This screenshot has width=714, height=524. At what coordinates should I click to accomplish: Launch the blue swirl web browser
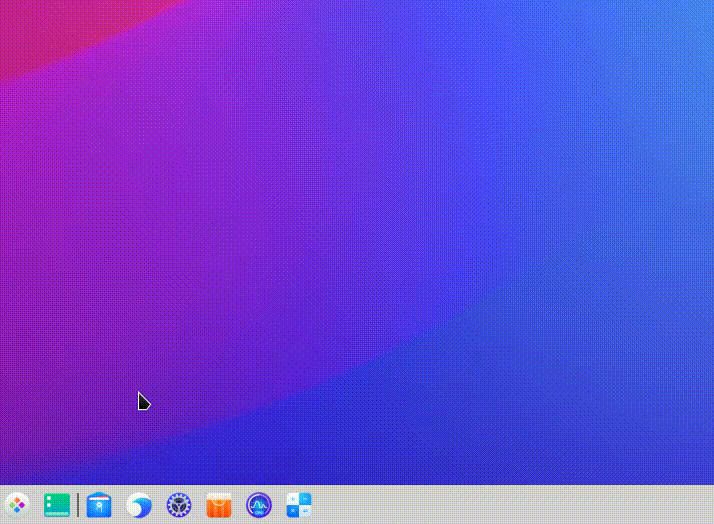139,505
